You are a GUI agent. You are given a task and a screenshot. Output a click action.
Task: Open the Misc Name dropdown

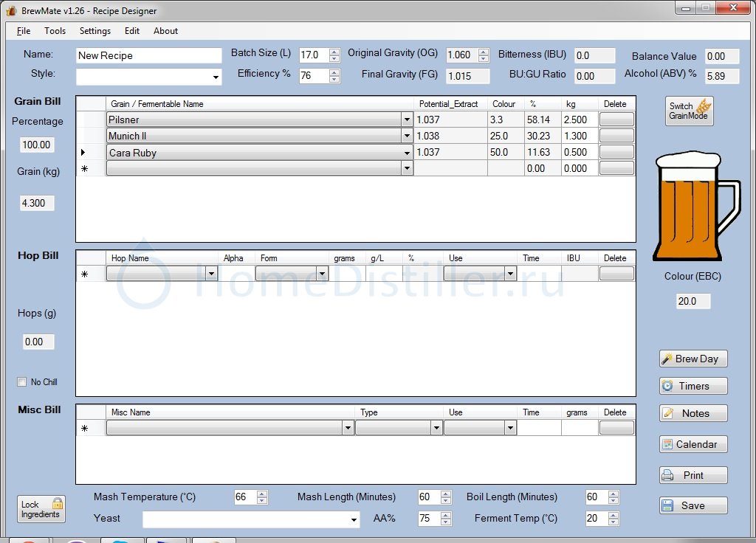pyautogui.click(x=348, y=428)
